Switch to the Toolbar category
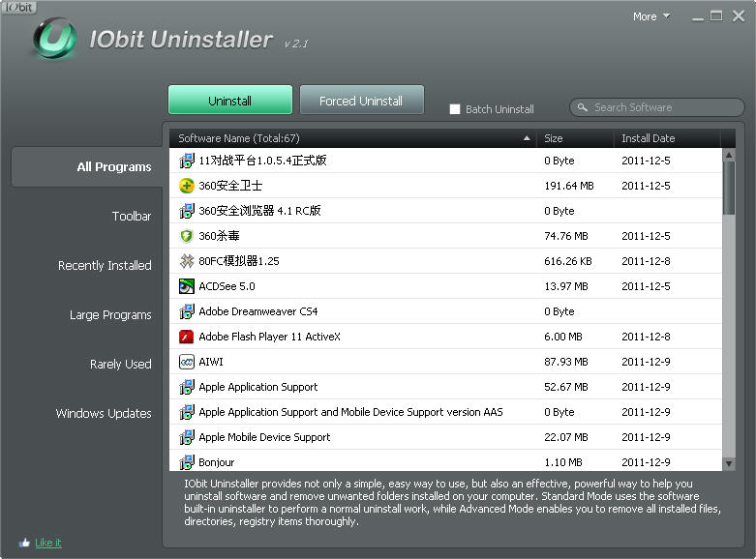756x559 pixels. [x=132, y=217]
